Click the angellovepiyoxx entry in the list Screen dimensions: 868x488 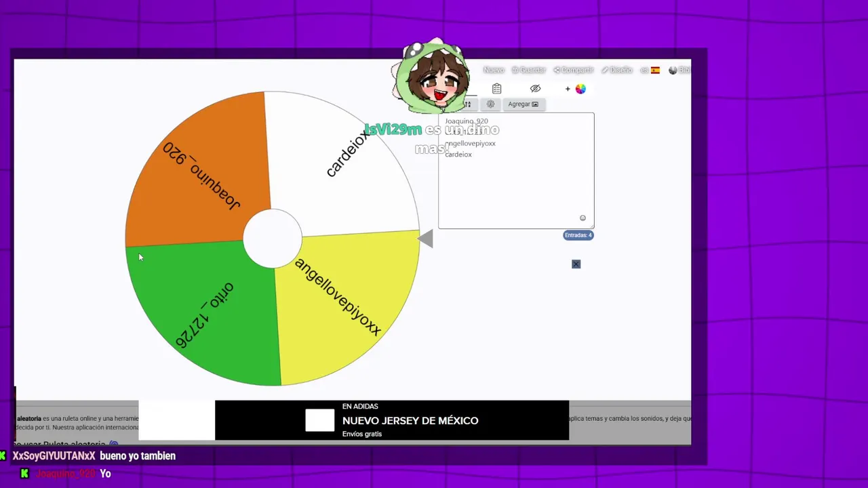(471, 144)
